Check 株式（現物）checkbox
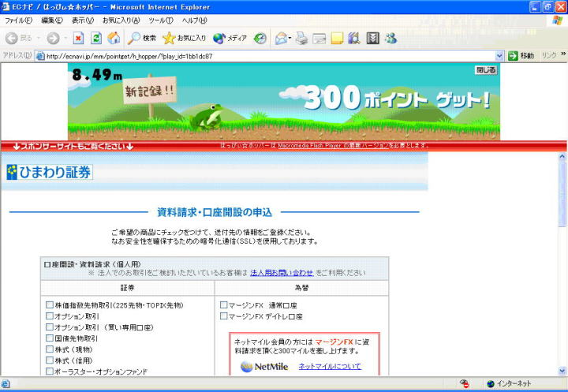Viewport: 568px width, 392px height. [50, 349]
